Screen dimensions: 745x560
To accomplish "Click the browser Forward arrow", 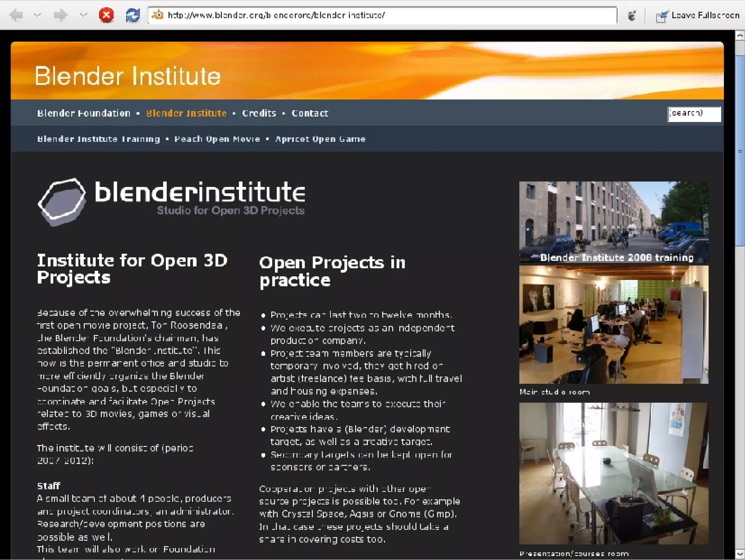I will (x=60, y=15).
